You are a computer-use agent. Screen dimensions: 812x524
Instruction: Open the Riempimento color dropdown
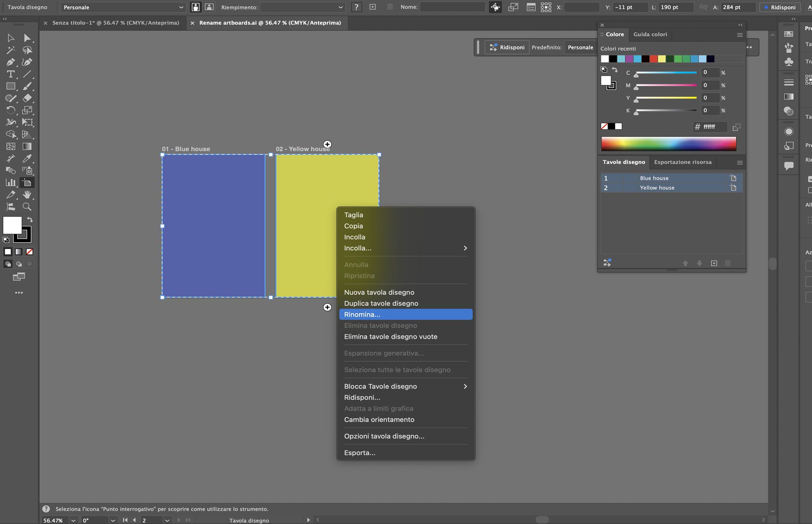[302, 7]
